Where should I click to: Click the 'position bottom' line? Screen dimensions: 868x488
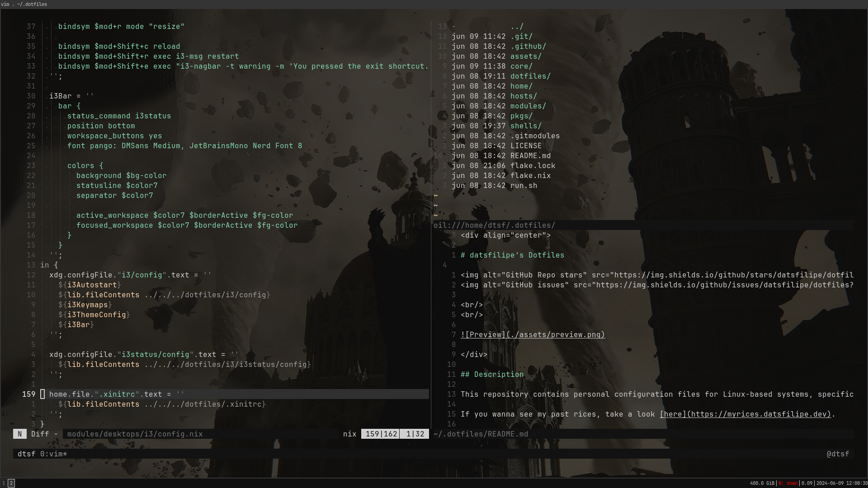click(101, 126)
